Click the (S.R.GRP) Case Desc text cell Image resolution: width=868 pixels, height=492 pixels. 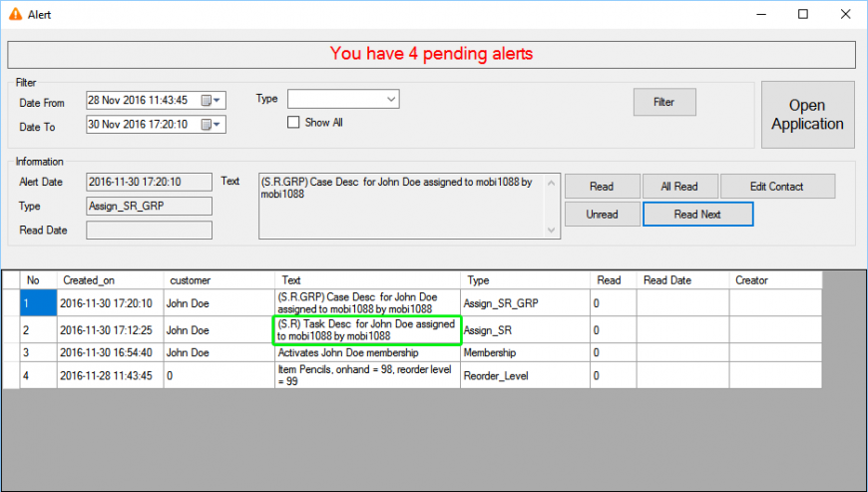(367, 302)
